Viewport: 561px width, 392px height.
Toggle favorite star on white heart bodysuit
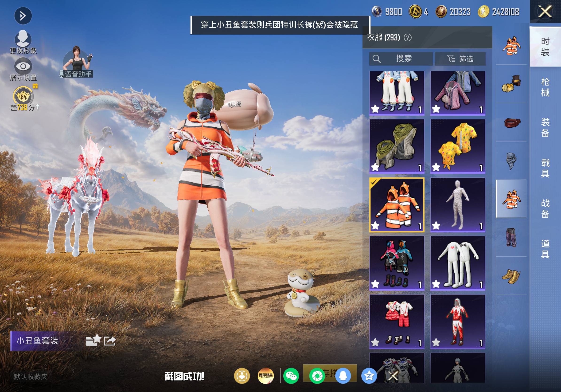pyautogui.click(x=436, y=284)
